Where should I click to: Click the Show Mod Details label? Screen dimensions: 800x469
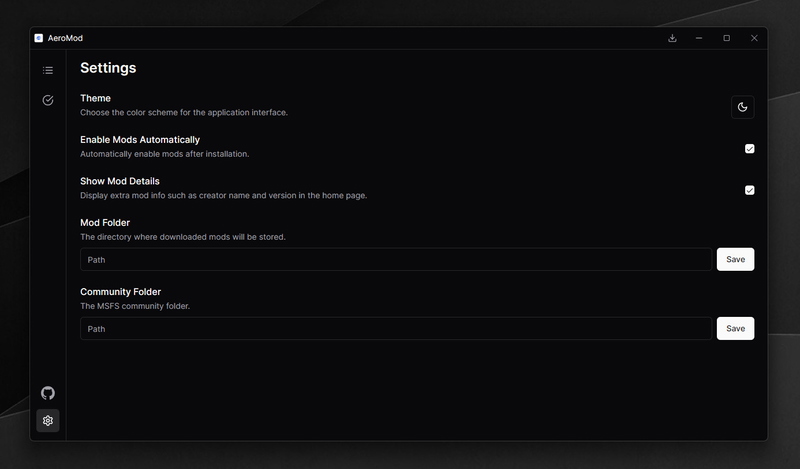(120, 181)
